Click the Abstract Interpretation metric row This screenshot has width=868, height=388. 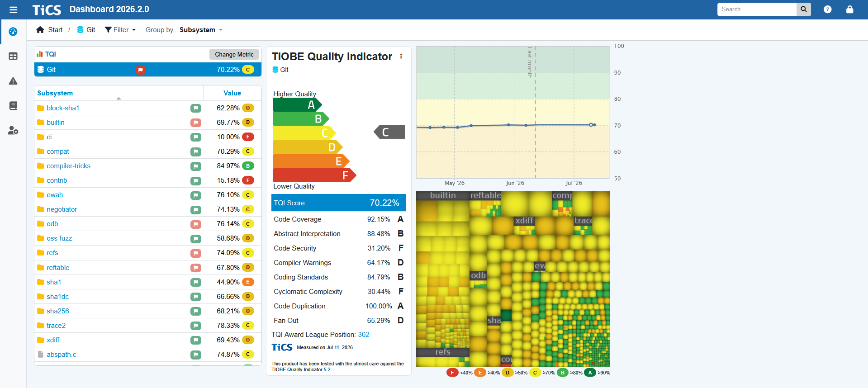pyautogui.click(x=339, y=234)
